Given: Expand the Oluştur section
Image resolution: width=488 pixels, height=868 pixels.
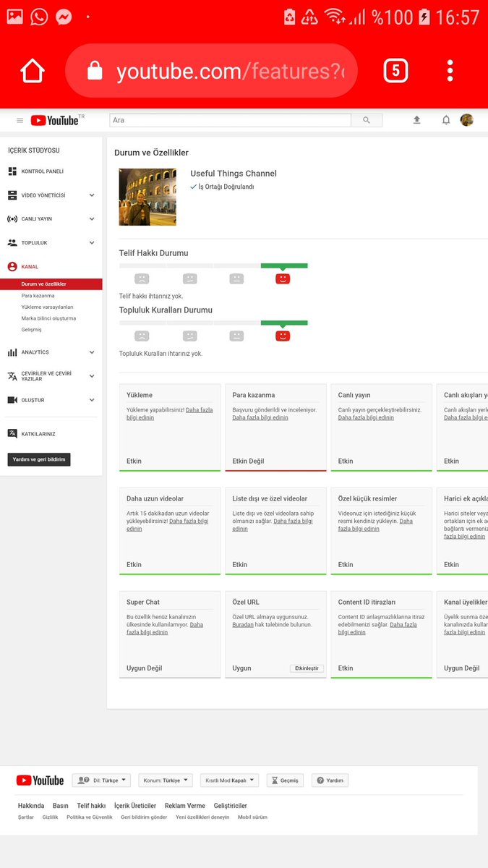Looking at the screenshot, I should [92, 400].
